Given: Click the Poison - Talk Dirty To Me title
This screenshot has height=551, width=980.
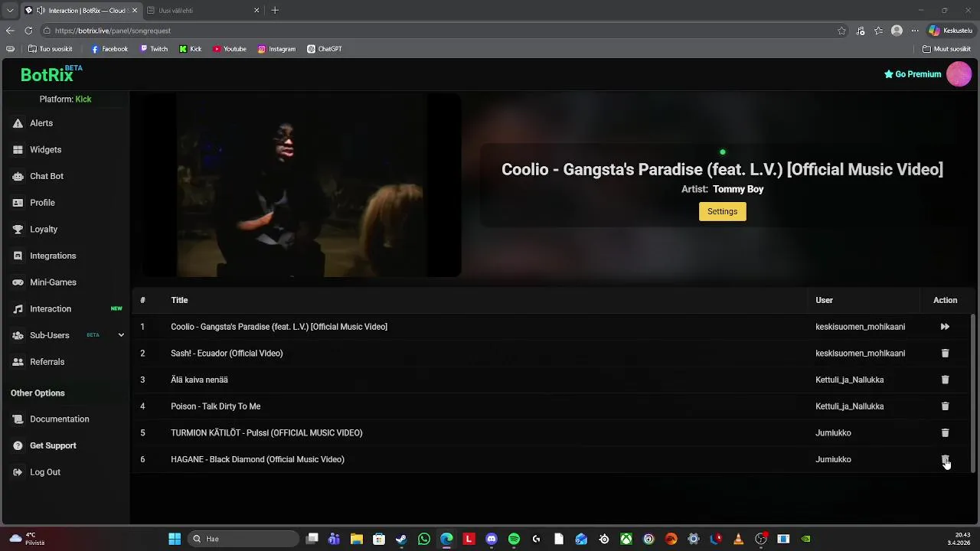Looking at the screenshot, I should coord(216,406).
